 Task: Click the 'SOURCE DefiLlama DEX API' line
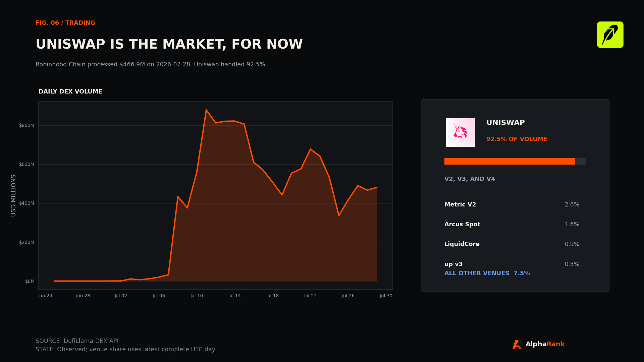77,341
